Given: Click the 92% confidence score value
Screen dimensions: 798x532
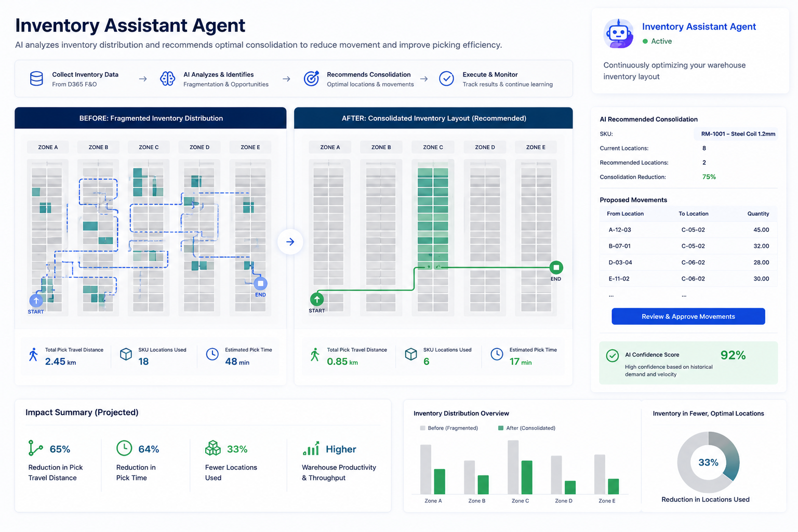Looking at the screenshot, I should 733,355.
